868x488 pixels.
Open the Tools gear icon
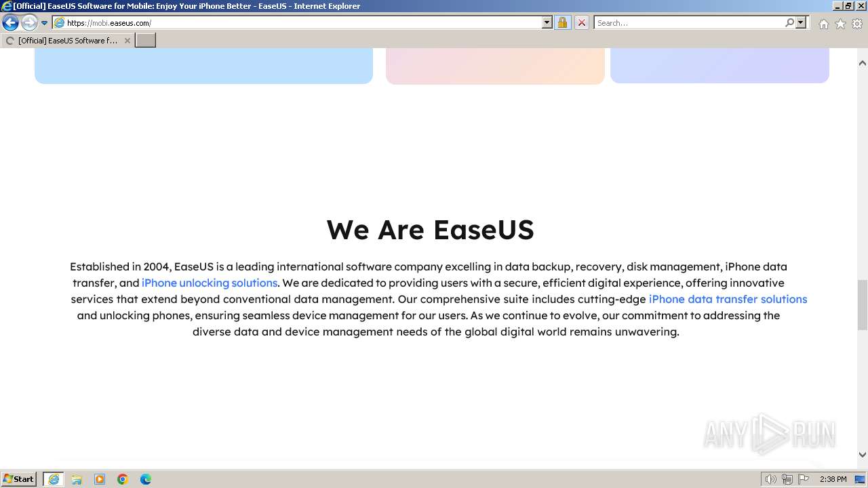(x=857, y=24)
